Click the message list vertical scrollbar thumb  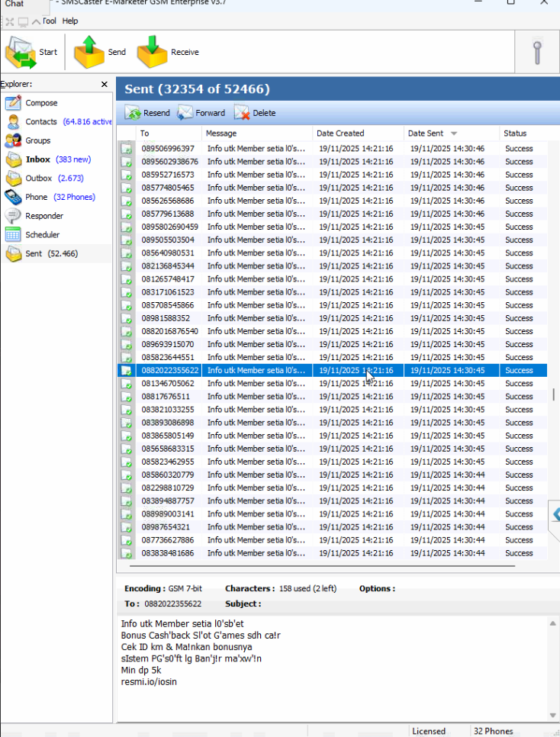[553, 394]
